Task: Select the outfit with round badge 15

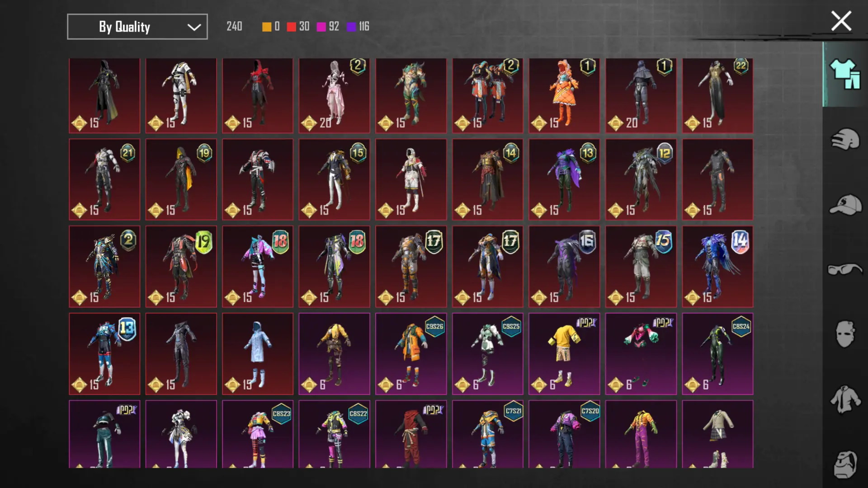Action: coord(334,179)
